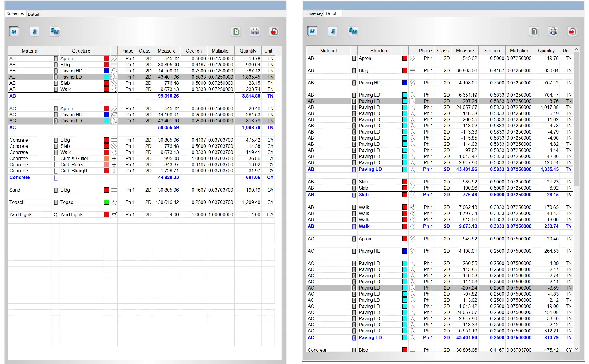589x364 pixels.
Task: Click the red-arrow export icon in the Detail panel
Action: 572,31
